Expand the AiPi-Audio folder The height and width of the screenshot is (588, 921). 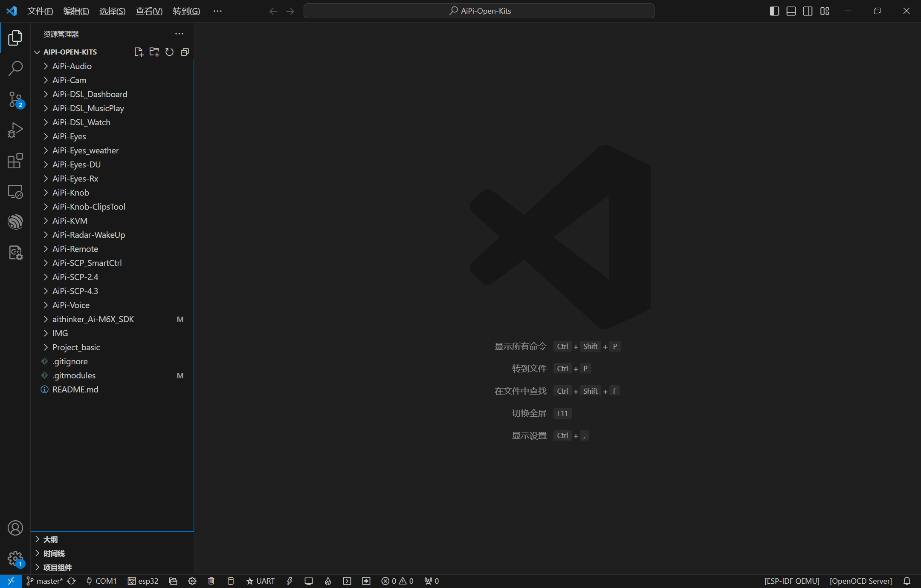point(113,66)
